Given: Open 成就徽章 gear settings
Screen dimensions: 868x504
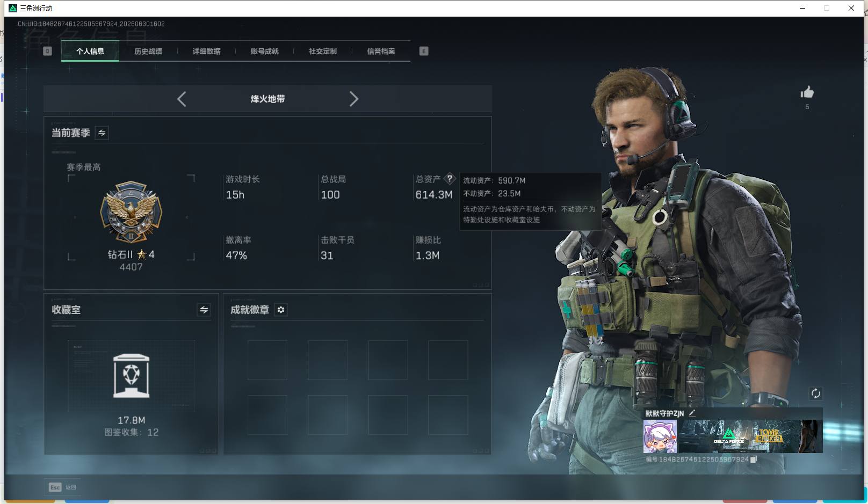Looking at the screenshot, I should coord(281,310).
